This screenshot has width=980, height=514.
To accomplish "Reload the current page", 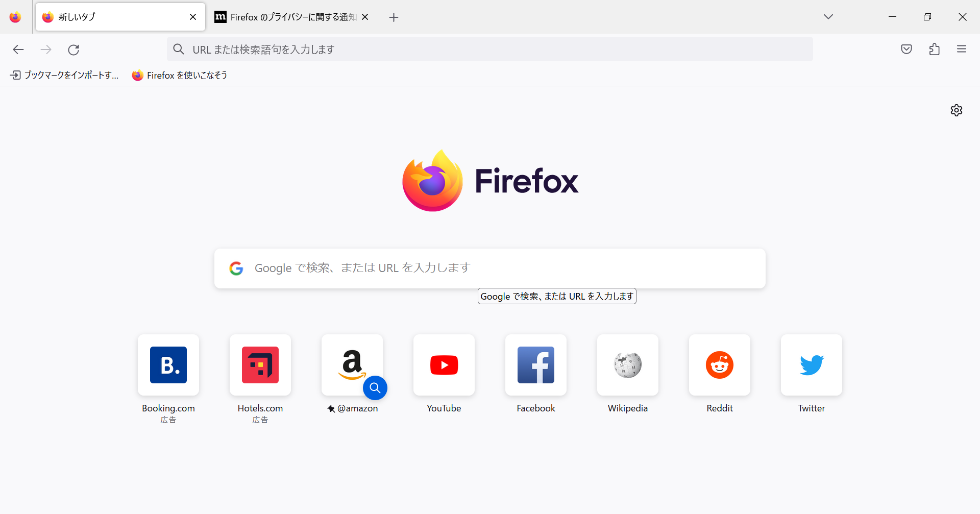I will click(73, 50).
